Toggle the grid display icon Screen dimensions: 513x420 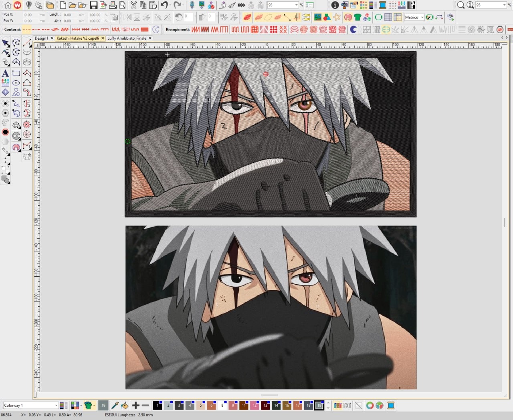tap(388, 17)
